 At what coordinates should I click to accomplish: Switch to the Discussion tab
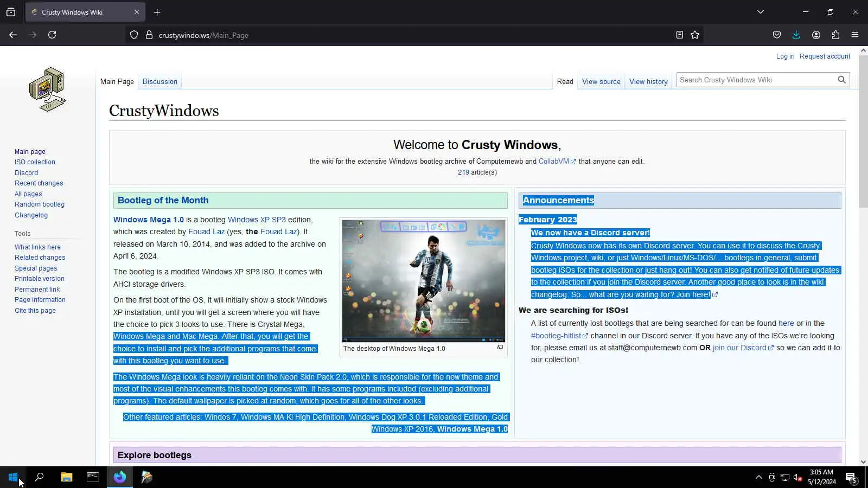[x=160, y=82]
